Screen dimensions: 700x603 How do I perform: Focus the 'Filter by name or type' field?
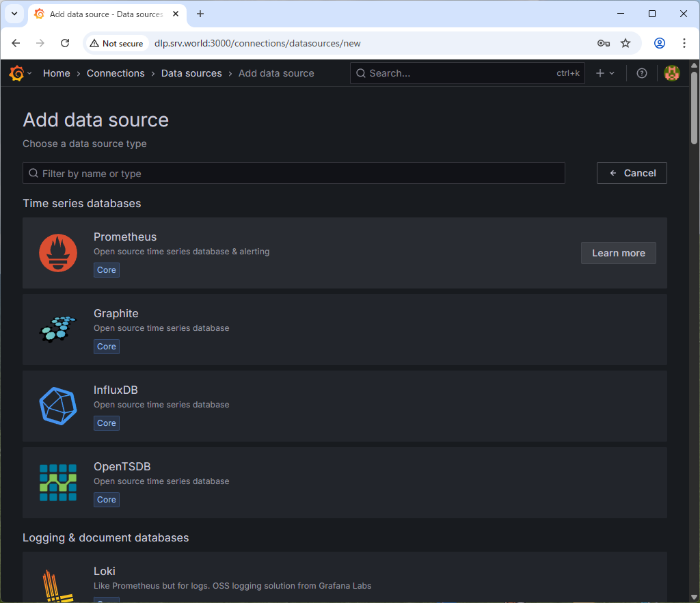294,174
